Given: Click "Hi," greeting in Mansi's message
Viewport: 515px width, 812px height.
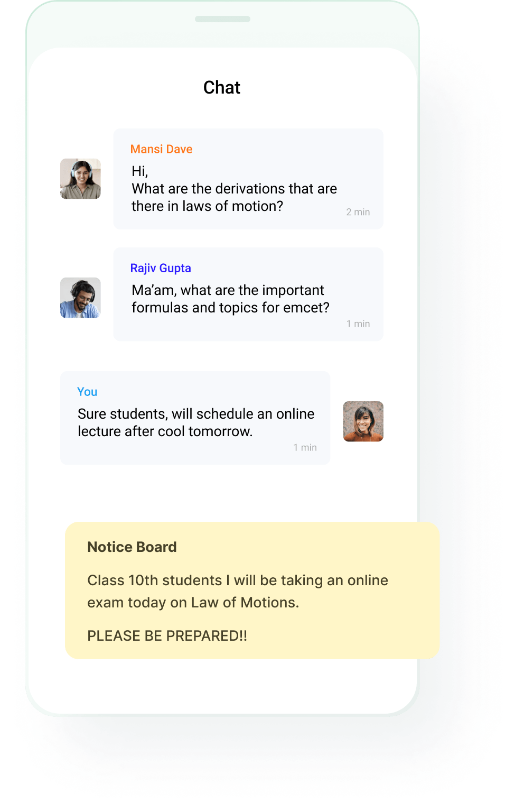Looking at the screenshot, I should 140,171.
